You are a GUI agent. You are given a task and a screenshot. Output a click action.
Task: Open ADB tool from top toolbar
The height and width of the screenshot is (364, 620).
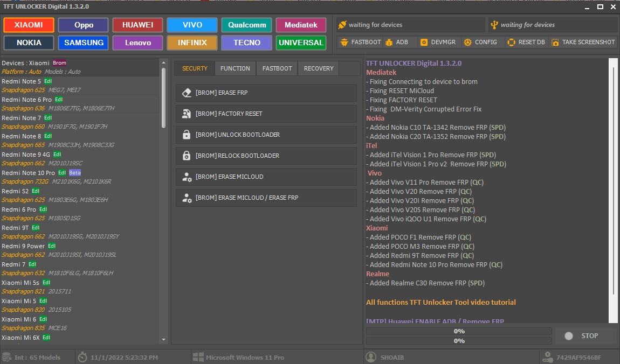pyautogui.click(x=396, y=42)
